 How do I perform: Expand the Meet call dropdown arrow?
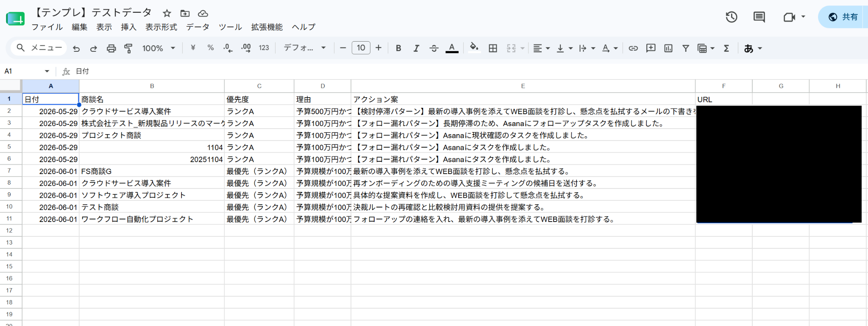[x=803, y=17]
